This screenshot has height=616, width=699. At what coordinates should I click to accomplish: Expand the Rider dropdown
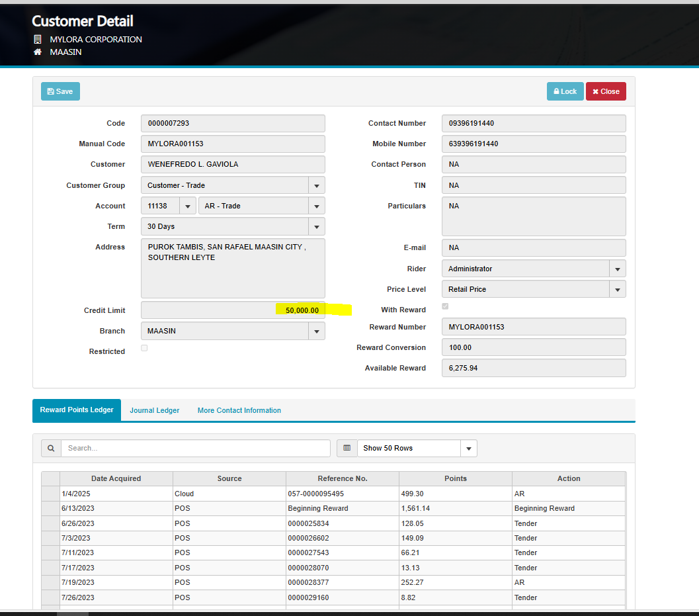(x=617, y=269)
